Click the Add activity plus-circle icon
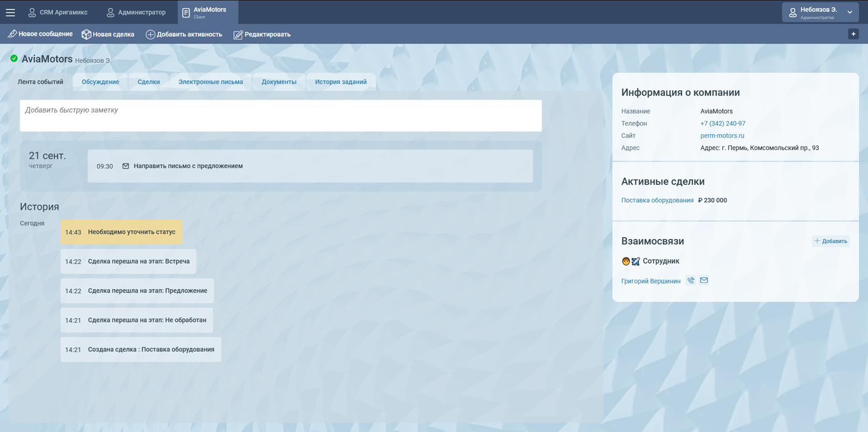 150,35
